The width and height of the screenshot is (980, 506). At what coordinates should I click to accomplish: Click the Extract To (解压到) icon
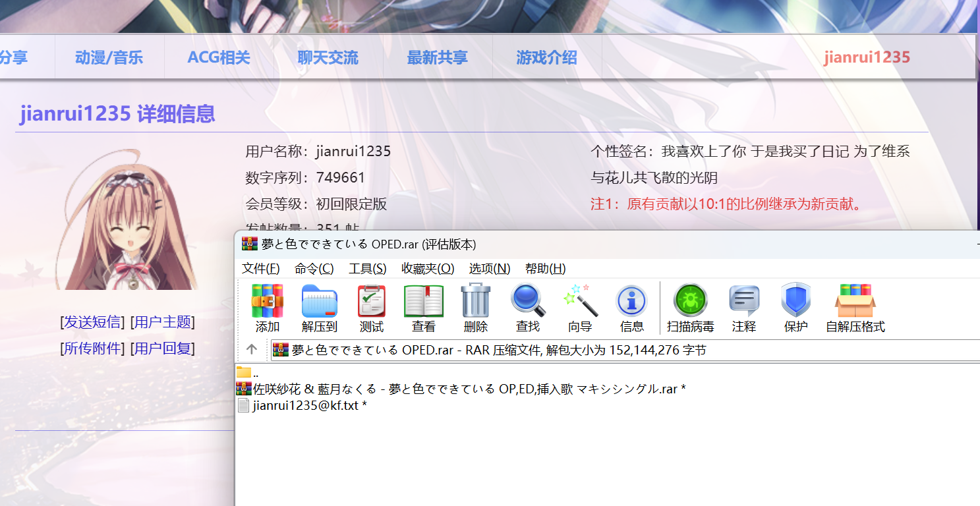coord(320,302)
